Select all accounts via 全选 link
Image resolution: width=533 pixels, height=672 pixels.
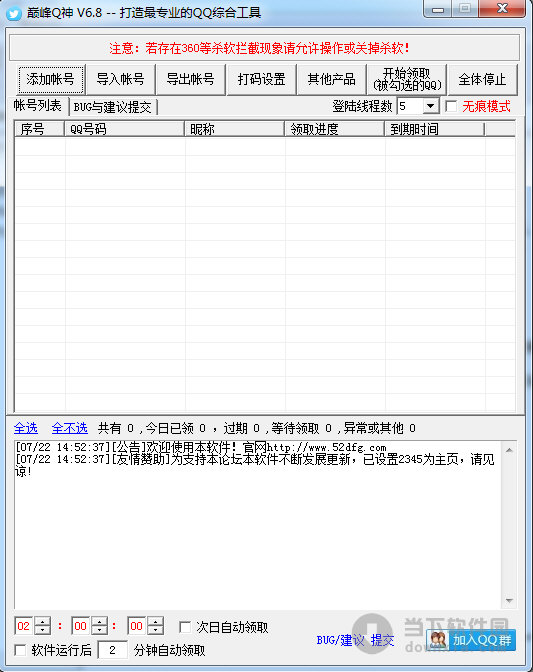pyautogui.click(x=26, y=428)
